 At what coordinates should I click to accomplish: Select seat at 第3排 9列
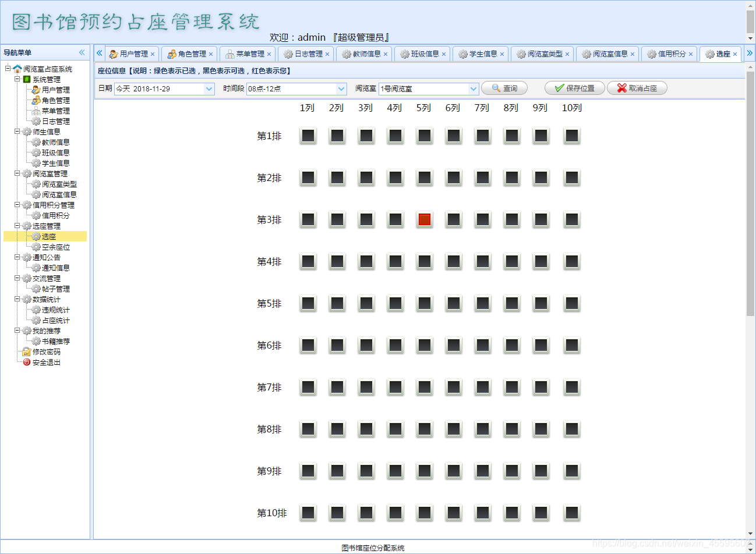pyautogui.click(x=541, y=220)
